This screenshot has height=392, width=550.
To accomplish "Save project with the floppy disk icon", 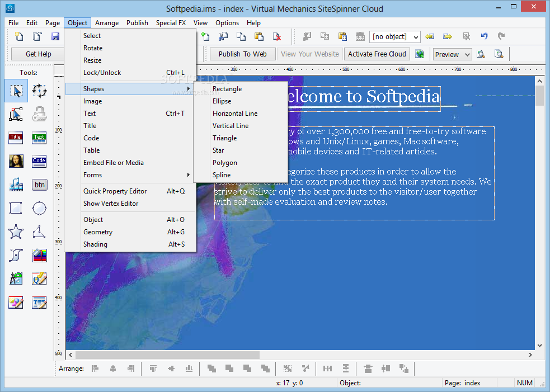I will pos(55,36).
